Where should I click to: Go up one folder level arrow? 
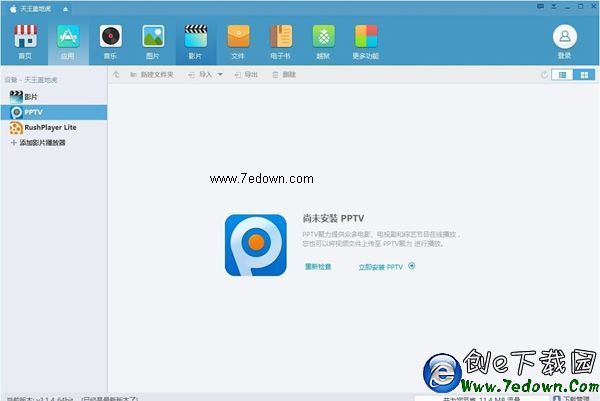click(116, 75)
